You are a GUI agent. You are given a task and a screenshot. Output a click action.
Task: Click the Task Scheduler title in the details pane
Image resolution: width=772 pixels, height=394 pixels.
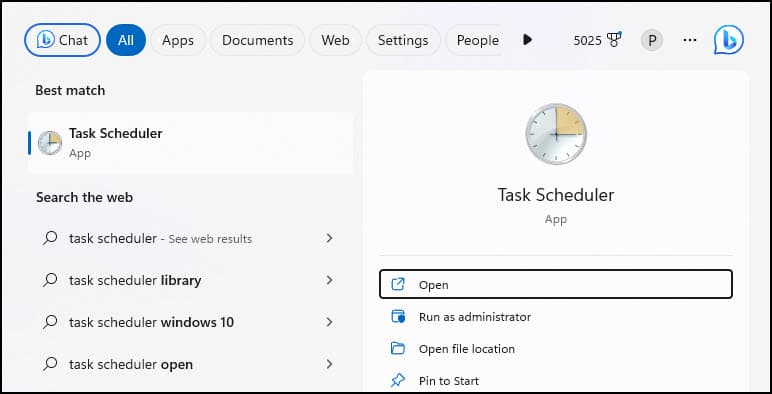[x=556, y=195]
